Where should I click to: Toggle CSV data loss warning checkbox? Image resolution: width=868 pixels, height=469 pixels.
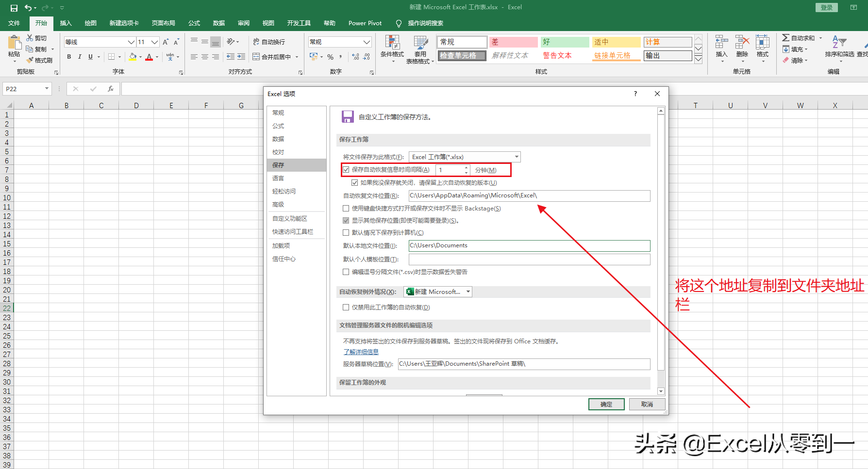click(x=346, y=272)
